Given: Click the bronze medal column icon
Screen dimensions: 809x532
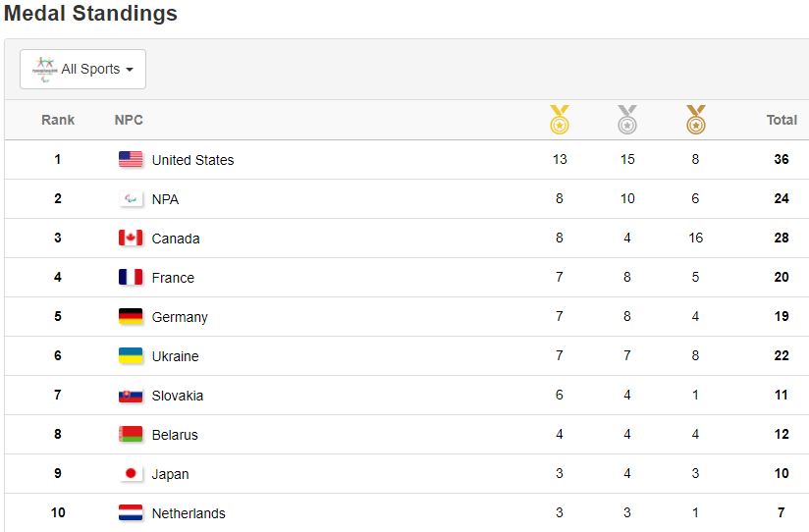Looking at the screenshot, I should (695, 120).
